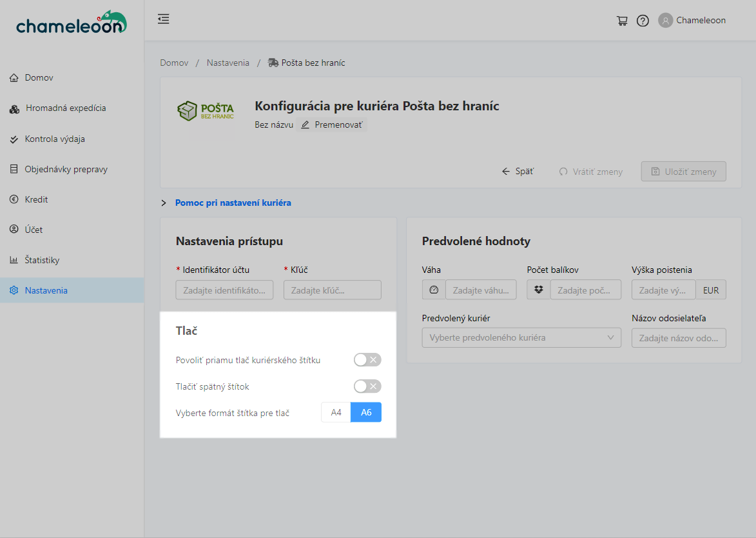Click Premenovať to rename configuration
Screen dimensions: 756x538
pyautogui.click(x=332, y=125)
